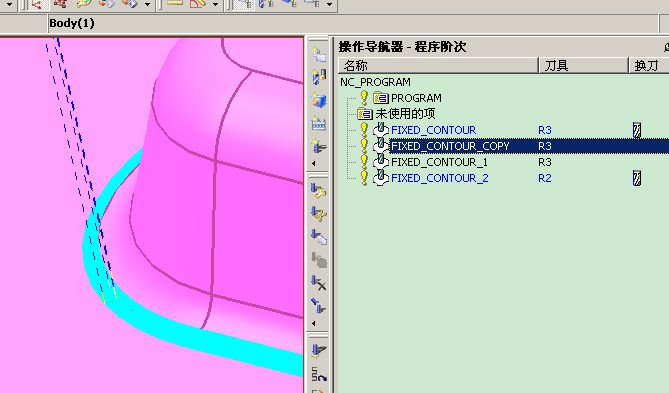Image resolution: width=669 pixels, height=393 pixels.
Task: Open the leftmost top toolbar options arrow
Action: [x=9, y=4]
